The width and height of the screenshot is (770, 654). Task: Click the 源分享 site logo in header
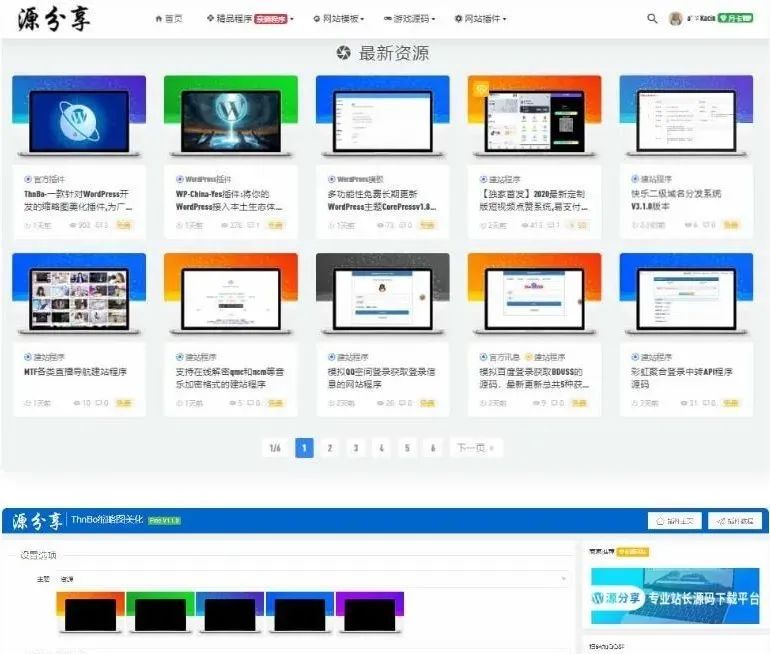coord(54,19)
